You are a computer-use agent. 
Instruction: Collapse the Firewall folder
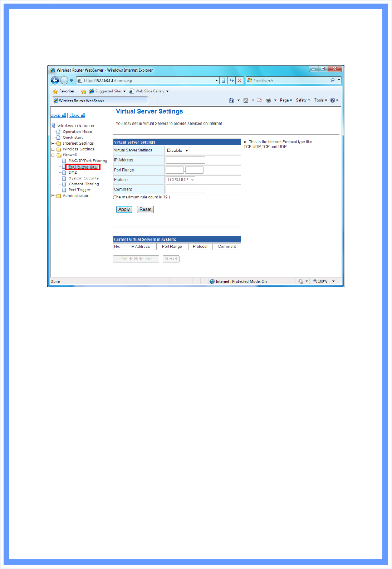(53, 155)
